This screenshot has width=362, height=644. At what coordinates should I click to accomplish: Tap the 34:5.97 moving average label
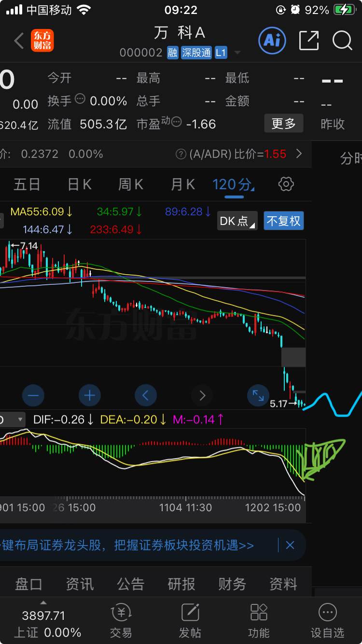pyautogui.click(x=120, y=211)
